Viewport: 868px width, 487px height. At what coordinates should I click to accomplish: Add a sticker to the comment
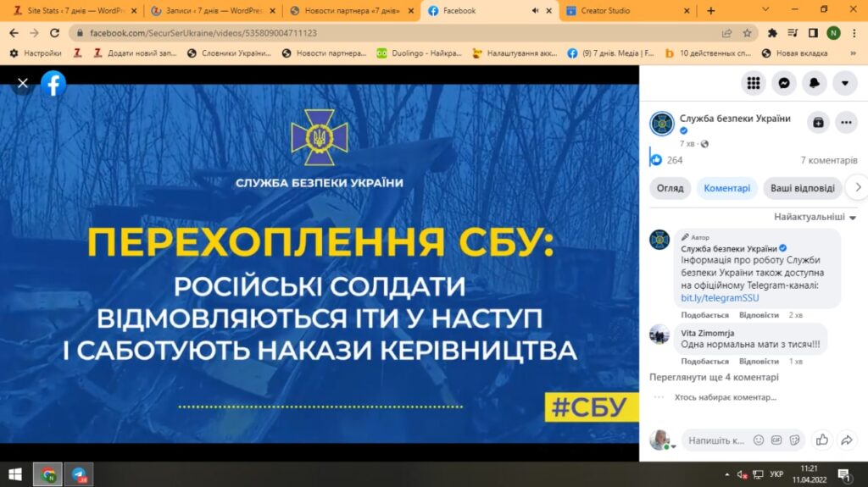pyautogui.click(x=794, y=440)
